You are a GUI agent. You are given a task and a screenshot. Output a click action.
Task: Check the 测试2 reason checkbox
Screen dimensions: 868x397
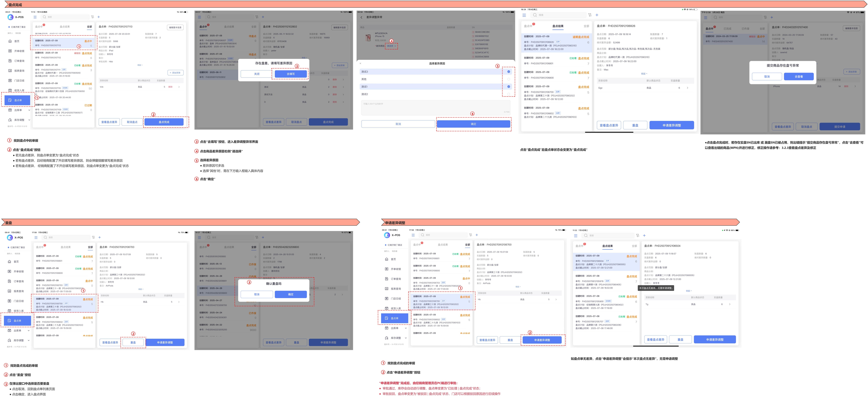[509, 94]
